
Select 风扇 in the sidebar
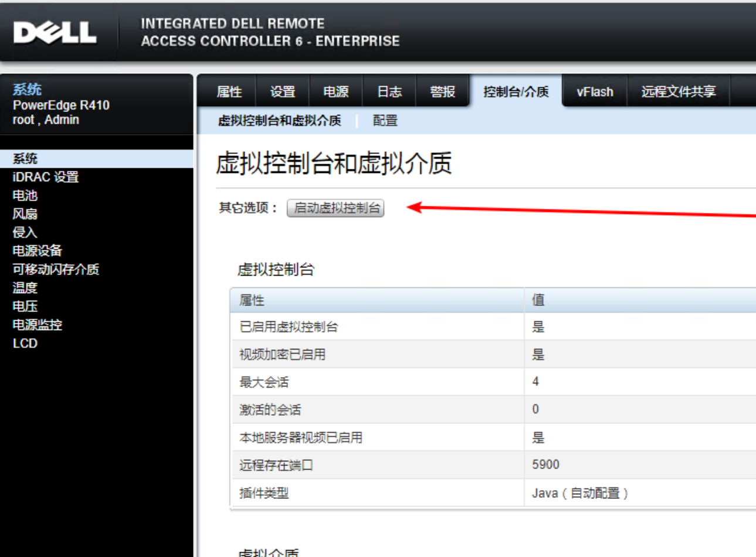pyautogui.click(x=25, y=214)
